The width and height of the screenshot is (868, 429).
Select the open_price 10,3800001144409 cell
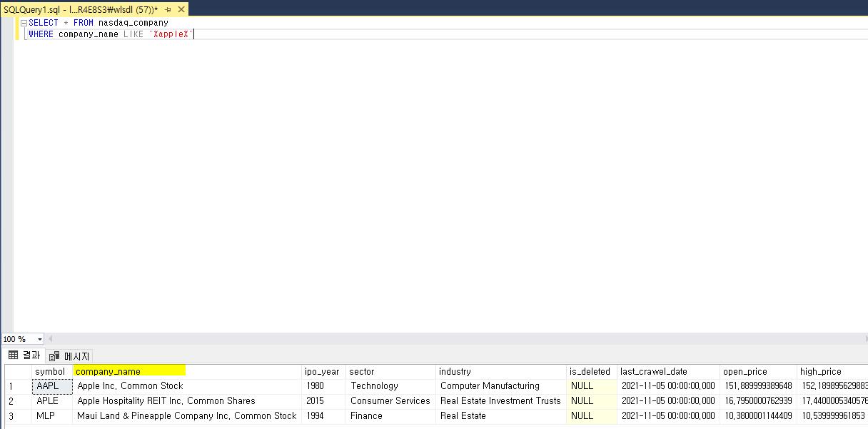pyautogui.click(x=759, y=416)
